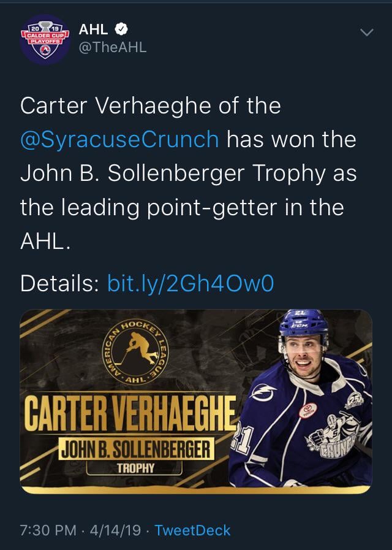Tap the "Details:" label text
The width and height of the screenshot is (392, 550).
click(x=59, y=283)
